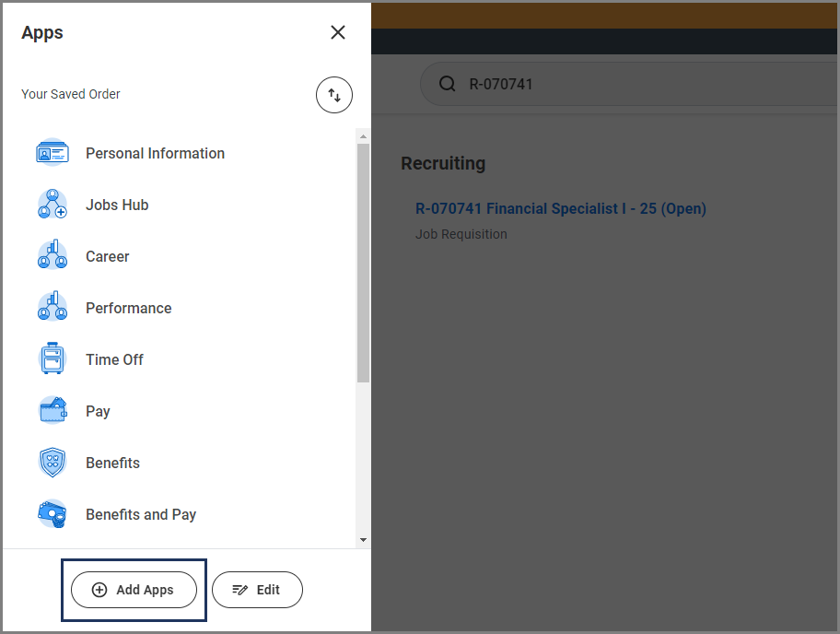The width and height of the screenshot is (840, 634).
Task: Select the Time Off menu label
Action: click(114, 359)
